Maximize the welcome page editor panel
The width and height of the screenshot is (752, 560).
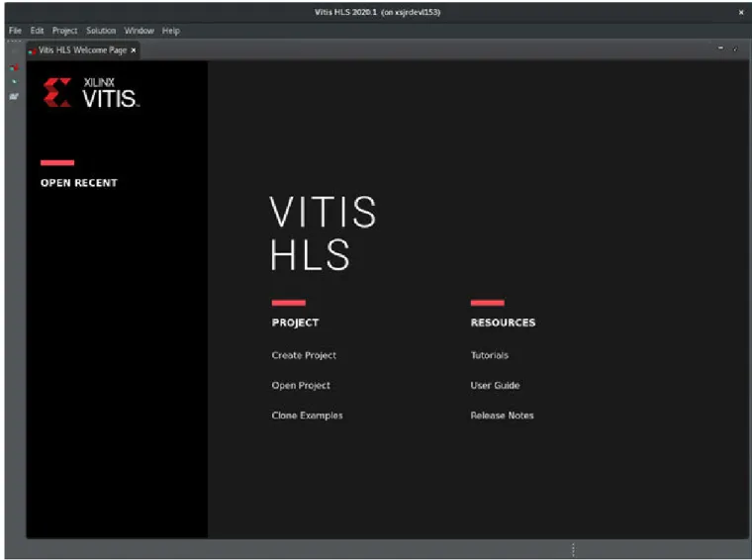click(x=735, y=48)
